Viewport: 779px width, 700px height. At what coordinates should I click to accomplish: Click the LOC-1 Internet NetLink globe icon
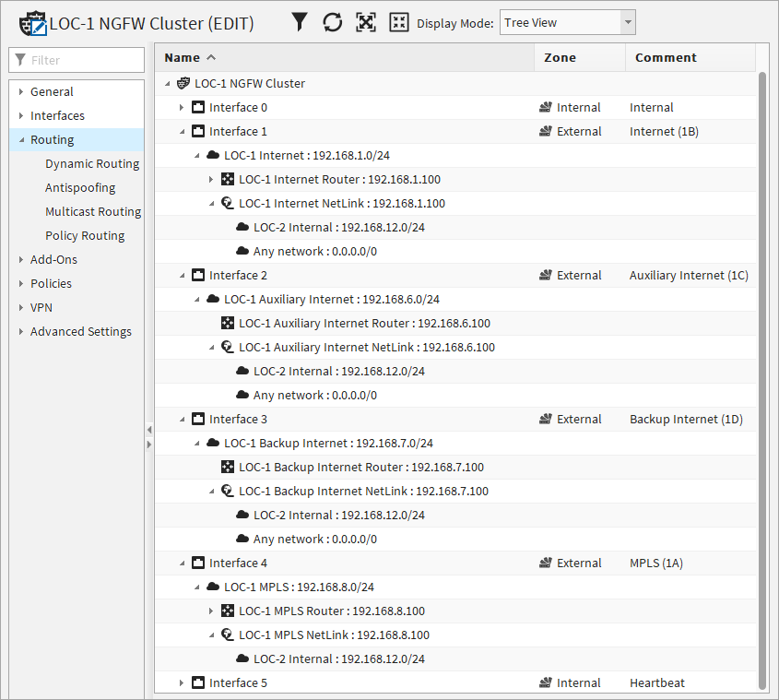228,203
